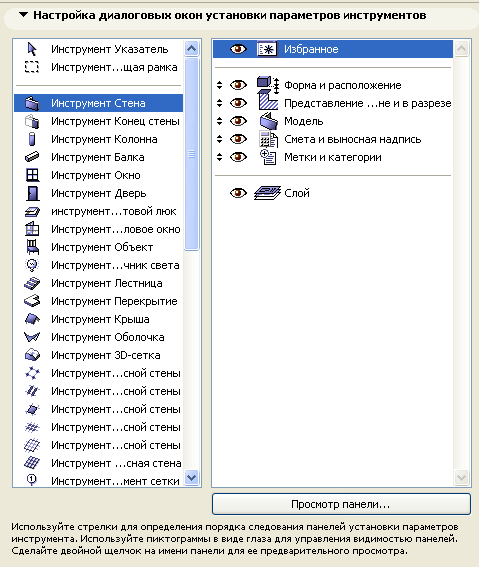Select Инструмент Окно list entry
This screenshot has height=567, width=479.
[99, 175]
